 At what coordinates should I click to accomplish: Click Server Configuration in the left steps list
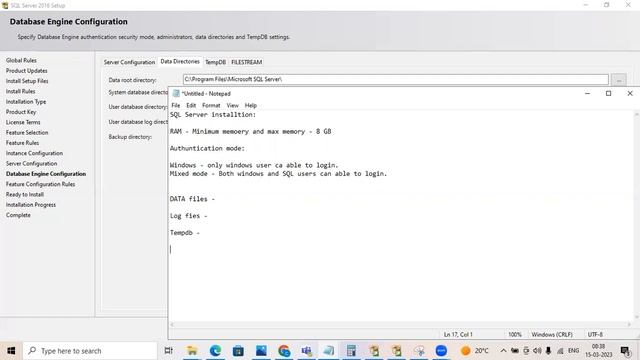[31, 163]
